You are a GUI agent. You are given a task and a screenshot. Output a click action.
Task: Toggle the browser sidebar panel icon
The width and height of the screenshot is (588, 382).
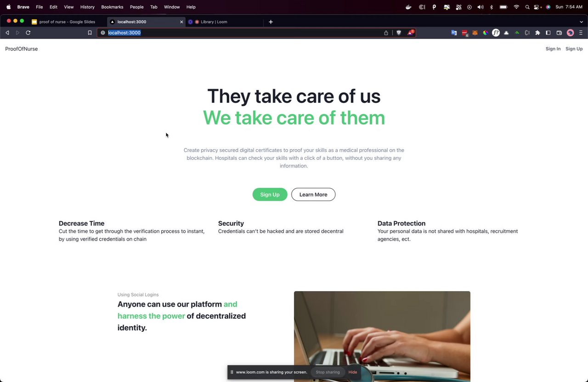point(548,33)
